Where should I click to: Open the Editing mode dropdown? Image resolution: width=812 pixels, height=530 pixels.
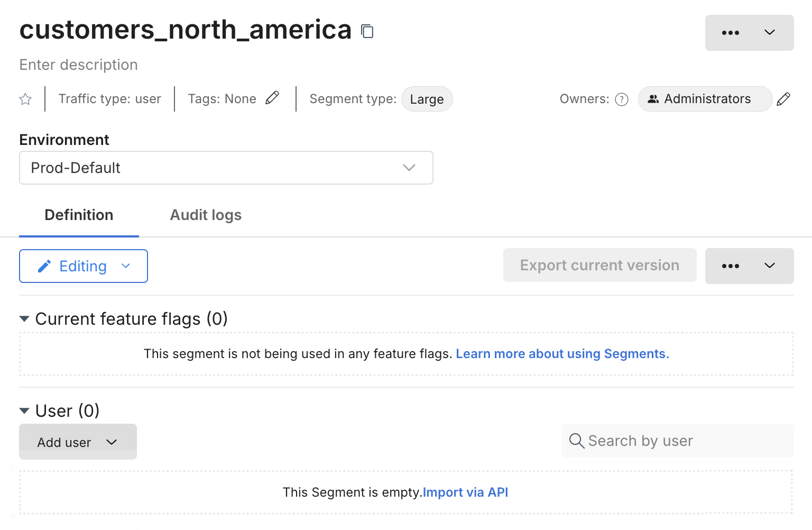pos(84,266)
